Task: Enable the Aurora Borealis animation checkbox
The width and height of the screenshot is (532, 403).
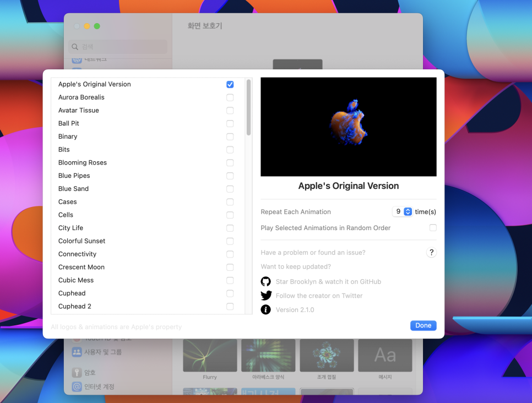Action: coord(230,97)
